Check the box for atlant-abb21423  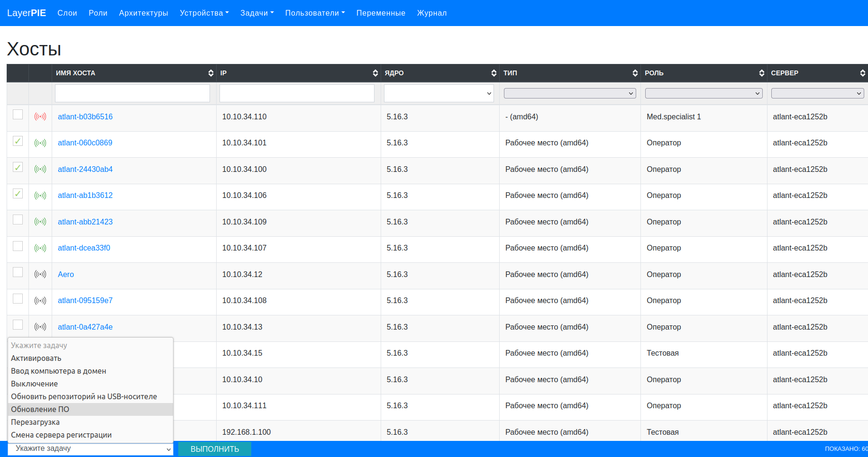[x=18, y=220]
